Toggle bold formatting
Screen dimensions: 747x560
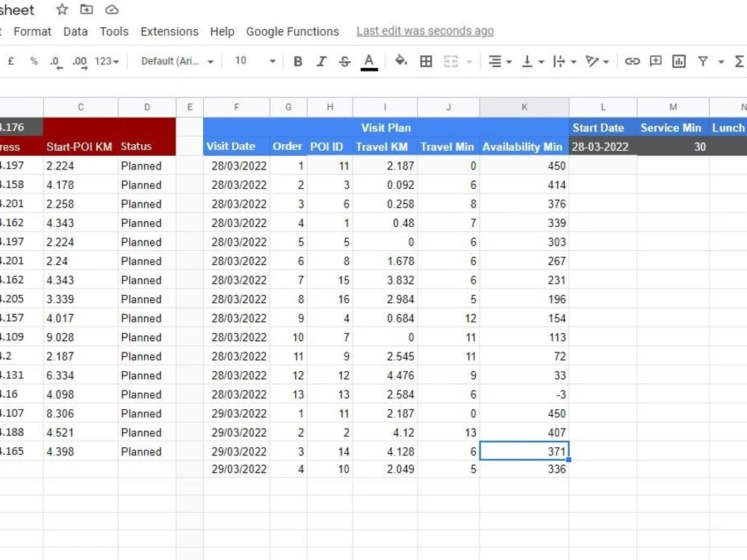pyautogui.click(x=298, y=61)
